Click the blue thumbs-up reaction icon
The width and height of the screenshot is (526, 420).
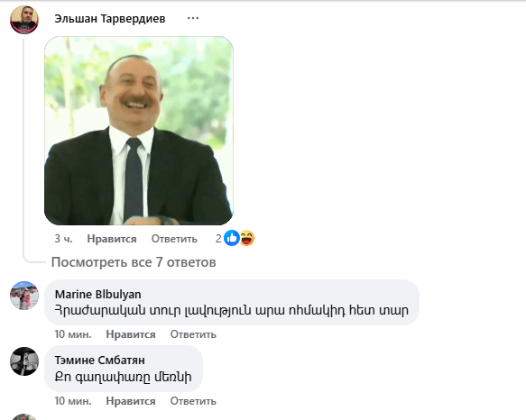pyautogui.click(x=232, y=238)
